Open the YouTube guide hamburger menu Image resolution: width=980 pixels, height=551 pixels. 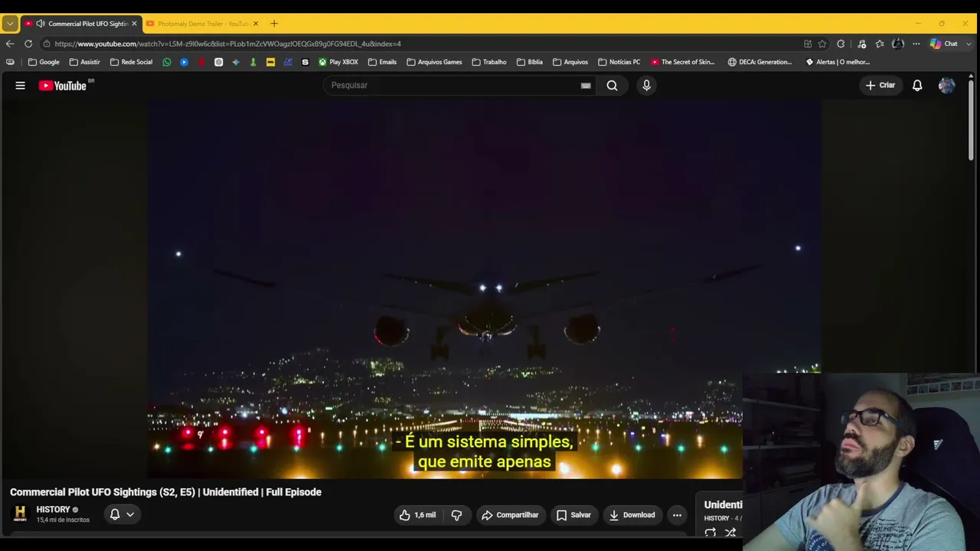point(21,86)
